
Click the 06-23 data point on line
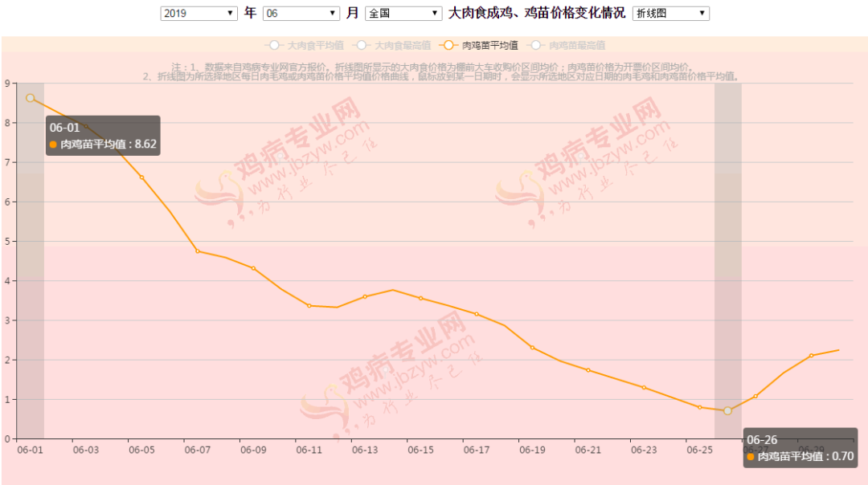click(644, 388)
